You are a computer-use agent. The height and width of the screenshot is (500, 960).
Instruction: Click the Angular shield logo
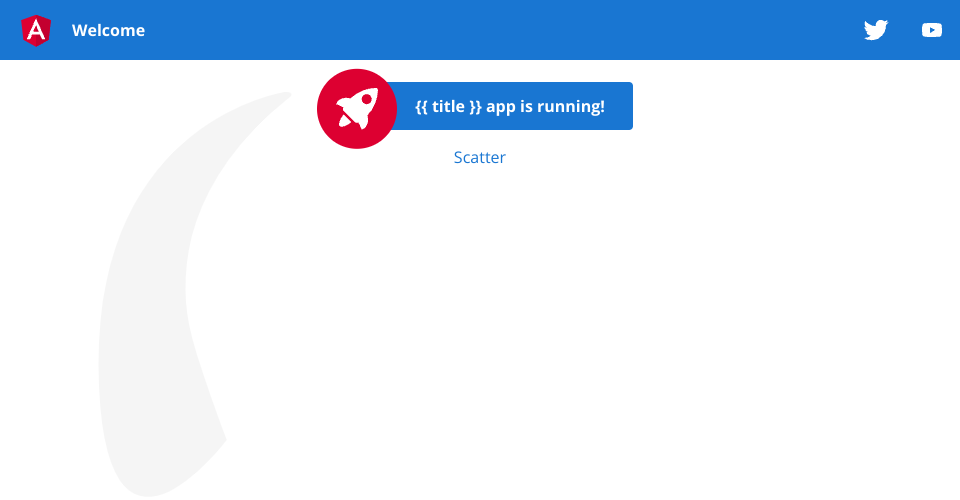(36, 30)
